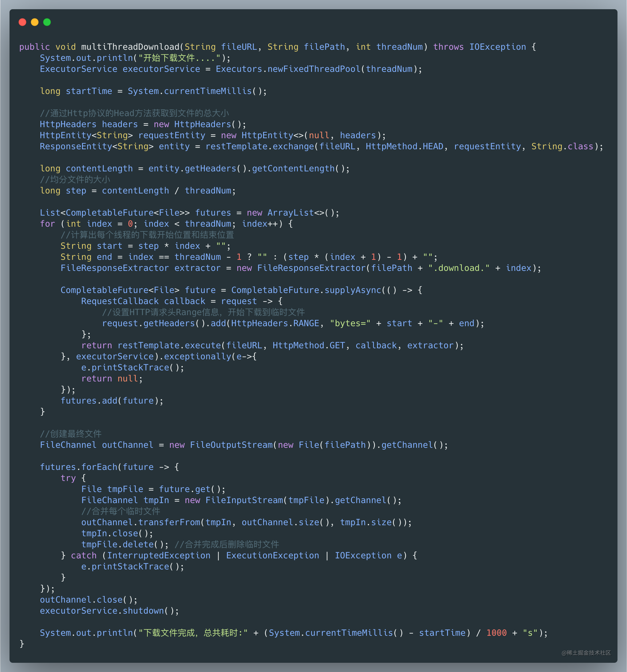The height and width of the screenshot is (672, 627).
Task: Click the FileOutputStream outChannel line
Action: [244, 445]
